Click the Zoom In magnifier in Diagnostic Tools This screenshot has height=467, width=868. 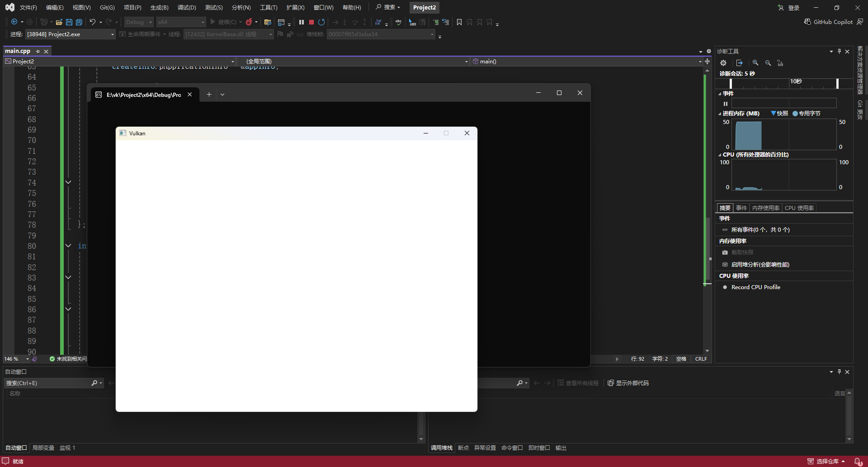pyautogui.click(x=755, y=63)
